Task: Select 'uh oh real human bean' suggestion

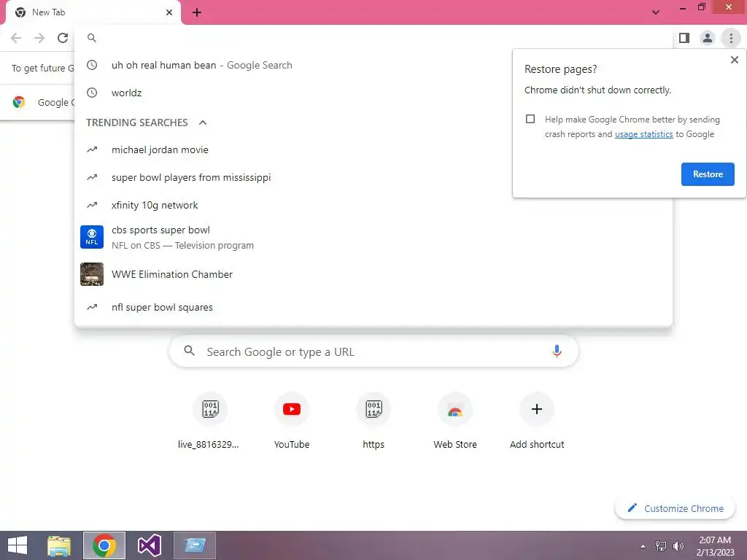Action: pos(373,65)
